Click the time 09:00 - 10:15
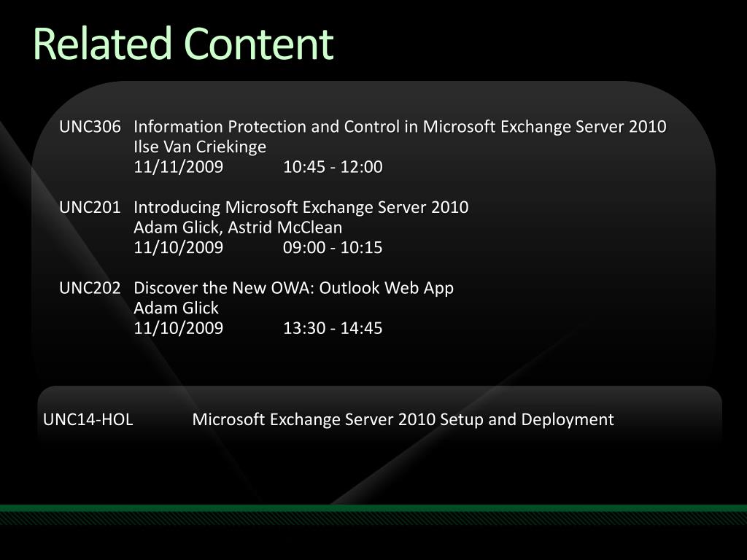The height and width of the screenshot is (560, 747). click(333, 247)
